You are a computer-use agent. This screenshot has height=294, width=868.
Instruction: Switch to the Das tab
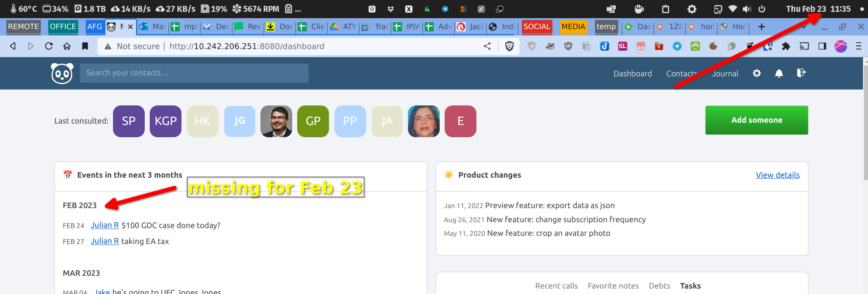click(638, 27)
